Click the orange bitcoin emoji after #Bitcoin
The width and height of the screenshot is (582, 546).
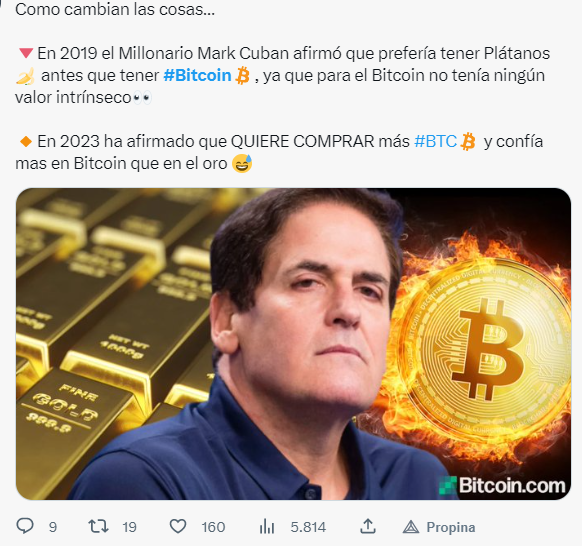(242, 75)
